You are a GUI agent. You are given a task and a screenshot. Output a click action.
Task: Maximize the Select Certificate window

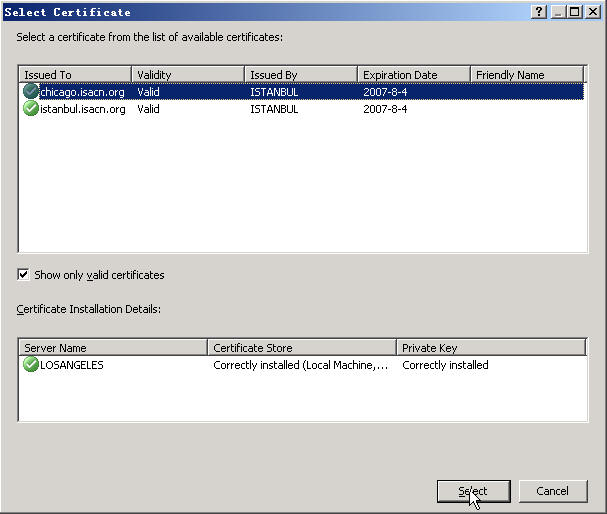point(574,11)
